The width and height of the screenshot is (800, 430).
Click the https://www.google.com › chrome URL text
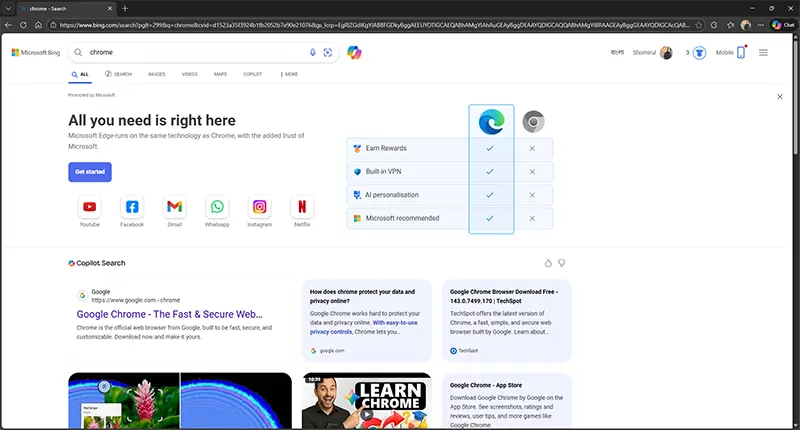click(x=136, y=300)
